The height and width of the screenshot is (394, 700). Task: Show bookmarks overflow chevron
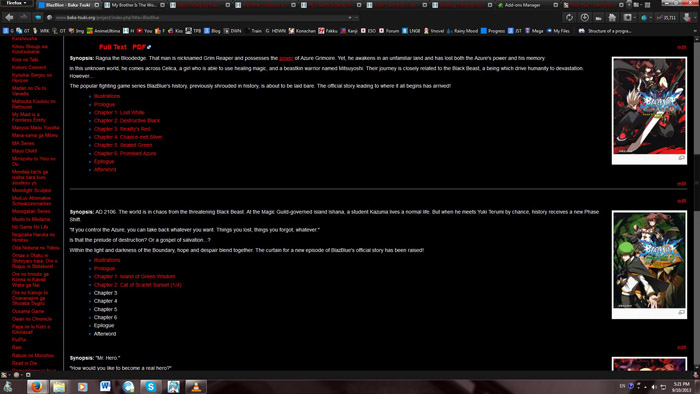(695, 31)
